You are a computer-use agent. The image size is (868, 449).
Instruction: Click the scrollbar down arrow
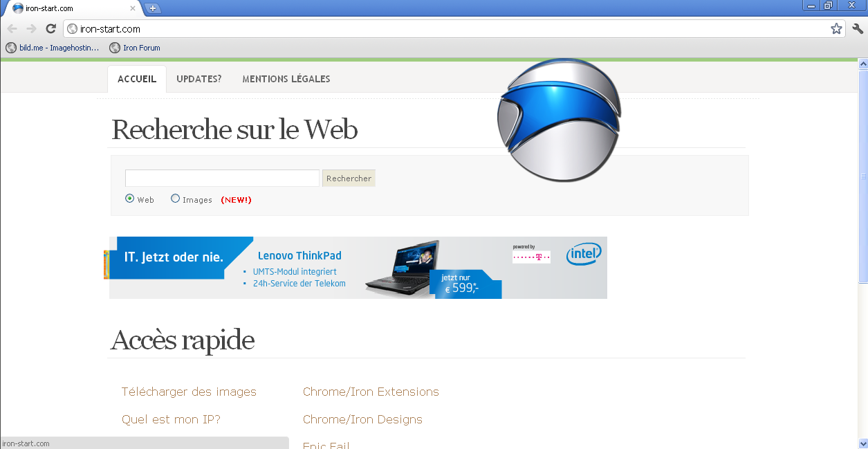point(862,443)
